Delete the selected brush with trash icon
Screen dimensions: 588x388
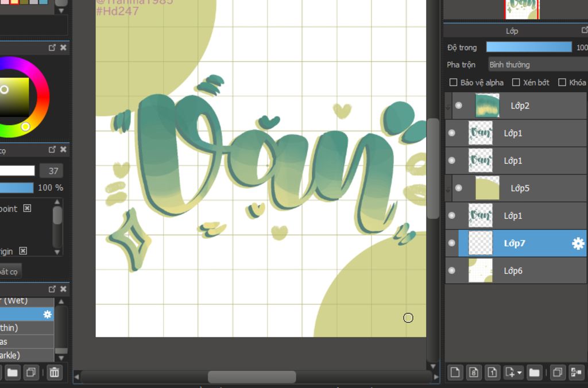point(55,373)
